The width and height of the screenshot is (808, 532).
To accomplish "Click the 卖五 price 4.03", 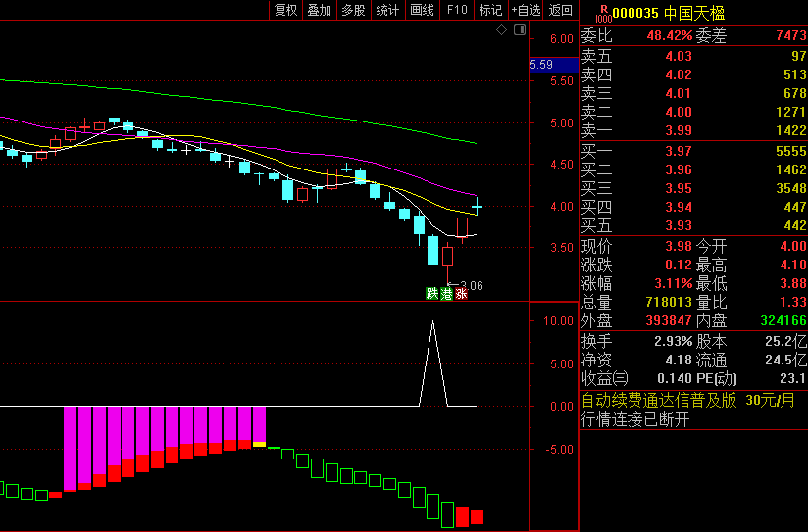I will [x=679, y=56].
